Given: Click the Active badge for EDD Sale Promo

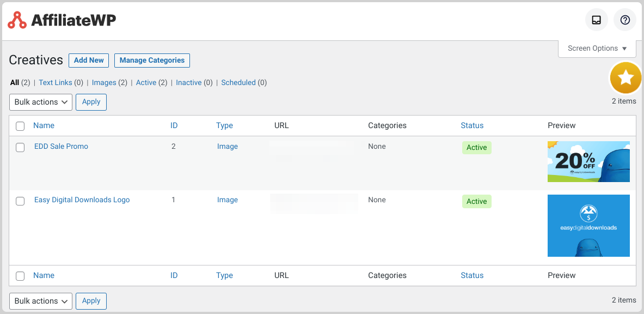Looking at the screenshot, I should (477, 147).
